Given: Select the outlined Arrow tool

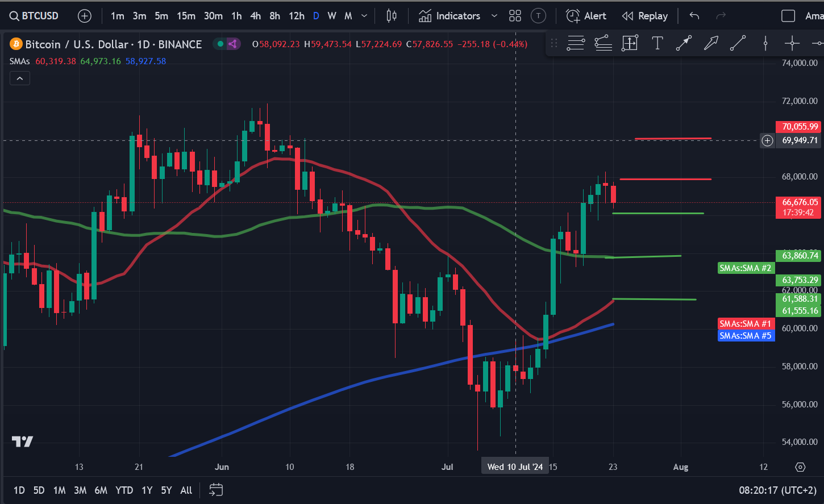Looking at the screenshot, I should (711, 43).
